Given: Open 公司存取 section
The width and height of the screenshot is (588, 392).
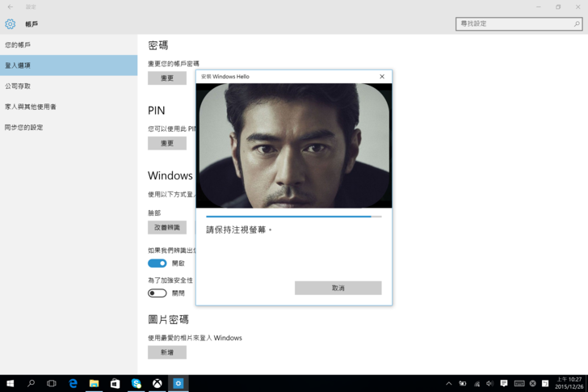Looking at the screenshot, I should 69,86.
